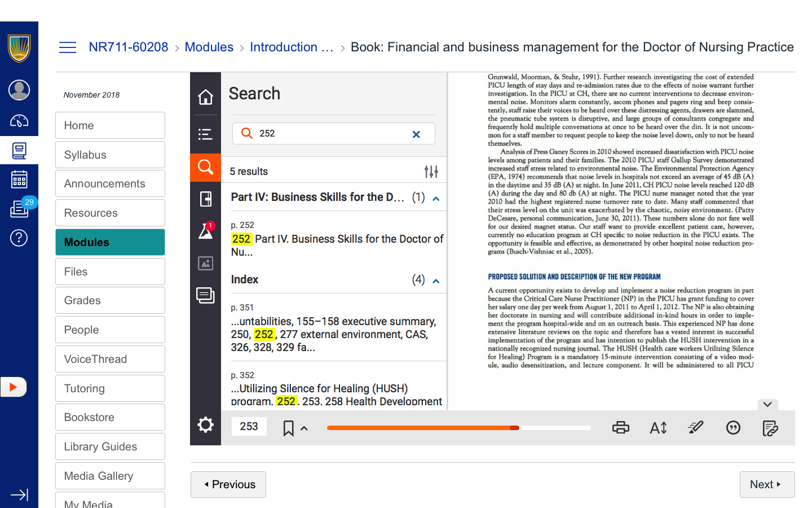This screenshot has width=812, height=508.
Task: Open the Canvas Help question mark icon
Action: [x=19, y=238]
